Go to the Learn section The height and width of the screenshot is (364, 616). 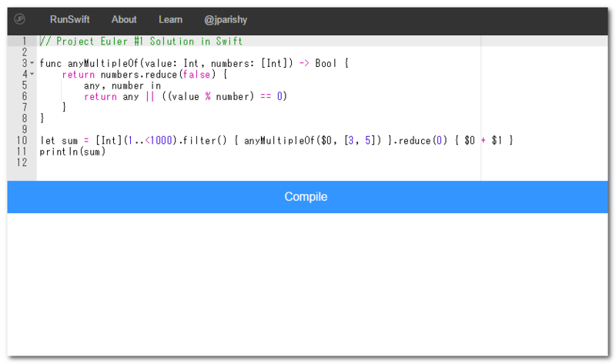tap(170, 19)
